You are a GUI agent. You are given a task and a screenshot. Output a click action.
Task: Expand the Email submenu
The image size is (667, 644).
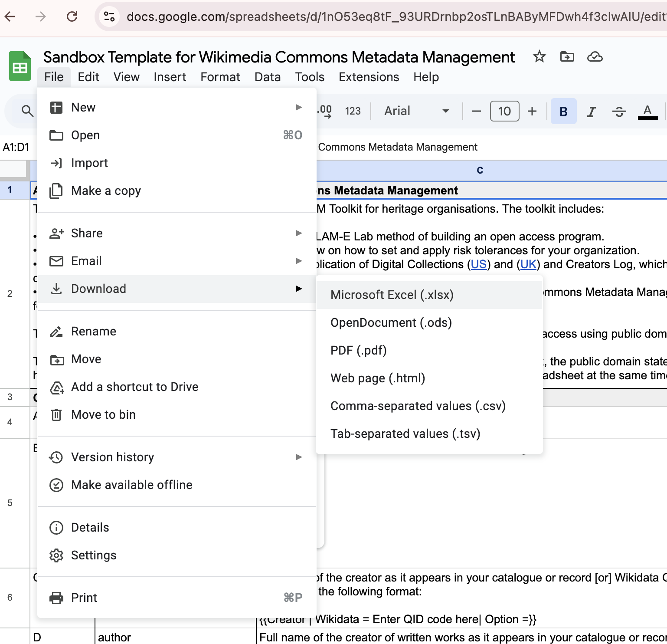point(177,261)
